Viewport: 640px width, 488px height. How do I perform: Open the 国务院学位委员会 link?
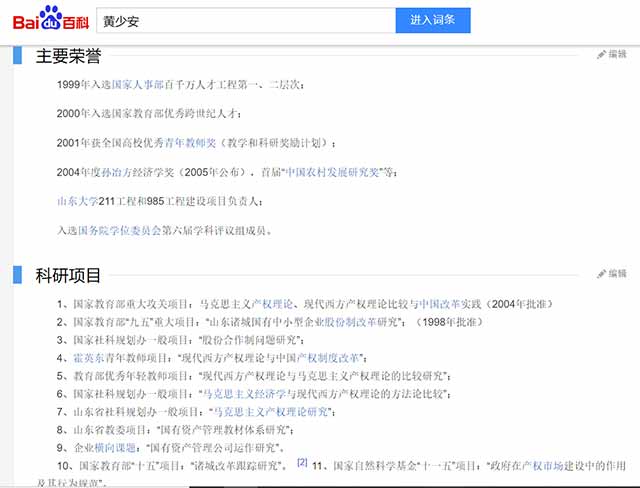[x=120, y=231]
